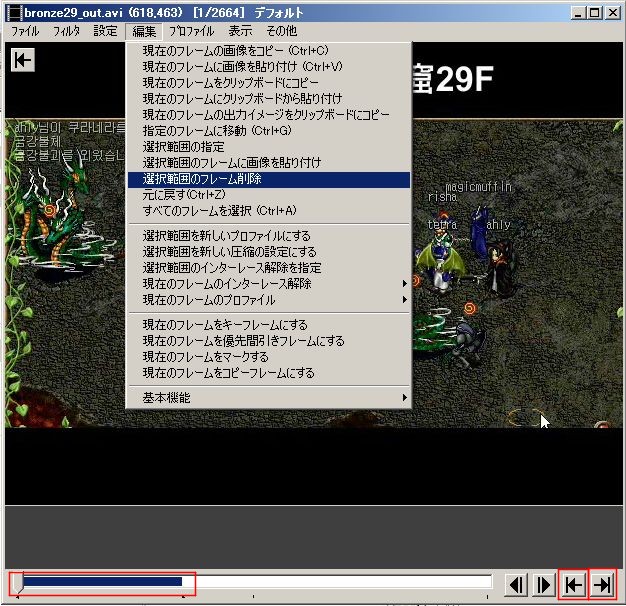Open the フィルタ menu

[66, 31]
